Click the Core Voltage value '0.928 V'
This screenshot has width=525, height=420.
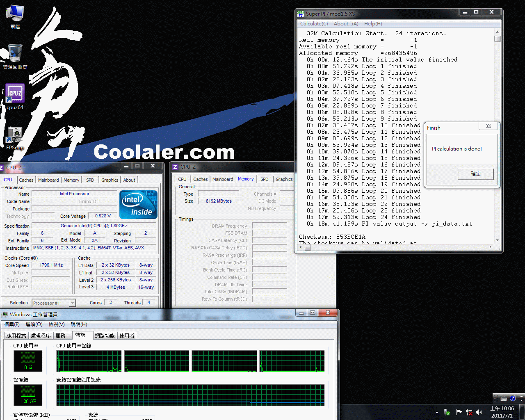tap(103, 216)
